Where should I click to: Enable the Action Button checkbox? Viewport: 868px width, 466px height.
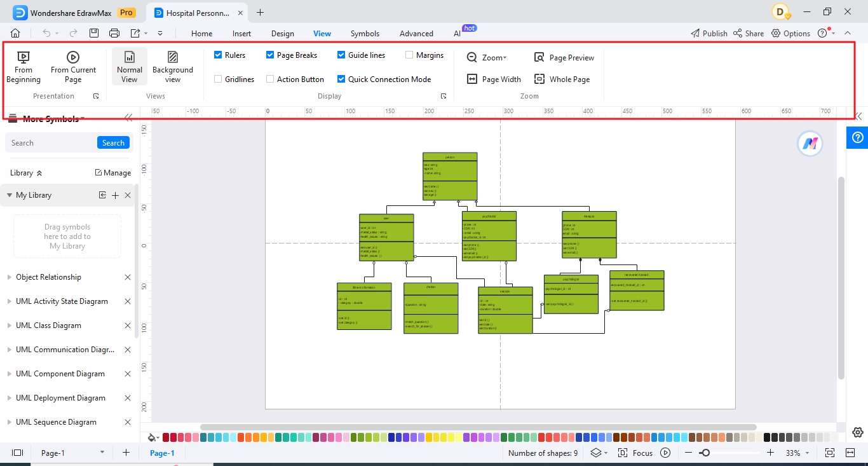270,79
